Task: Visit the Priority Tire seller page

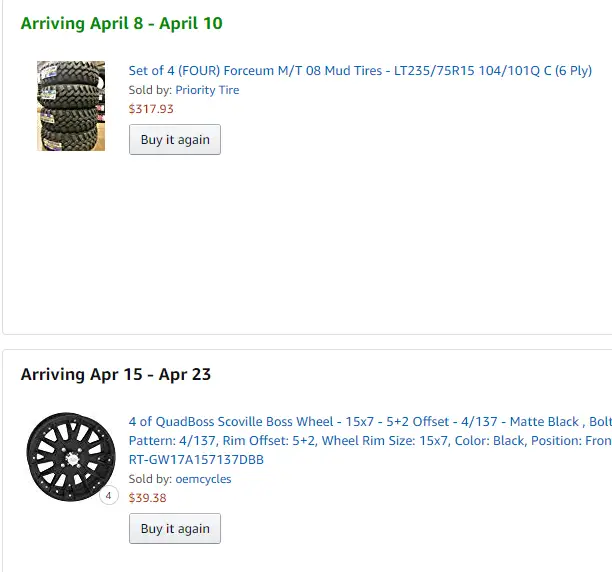Action: coord(207,90)
